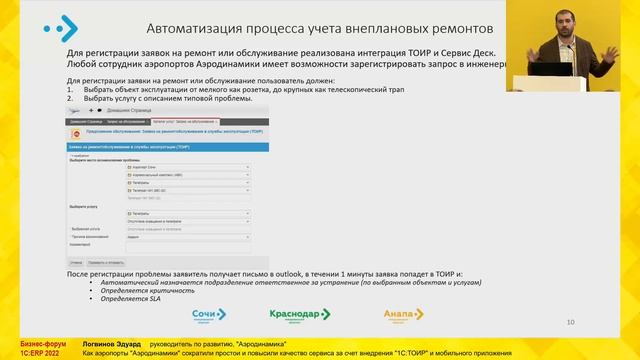Open the blue Предложение обслуживания link
This screenshot has height=360, width=640.
pos(174,131)
